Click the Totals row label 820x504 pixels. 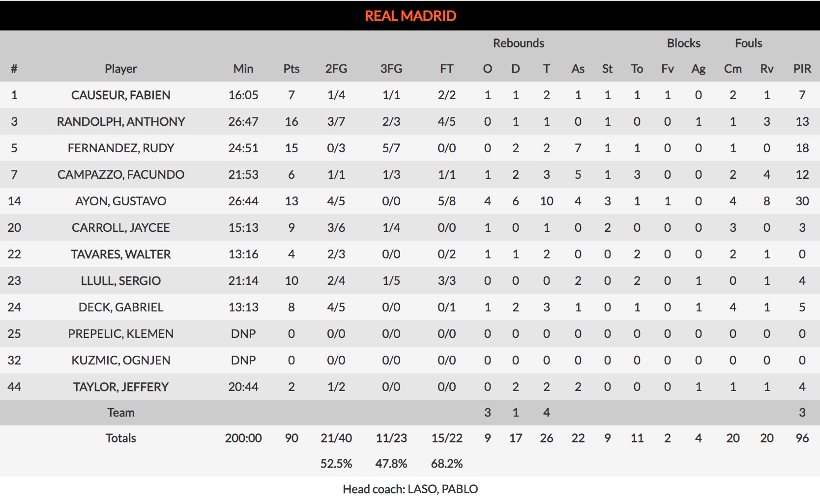point(121,438)
